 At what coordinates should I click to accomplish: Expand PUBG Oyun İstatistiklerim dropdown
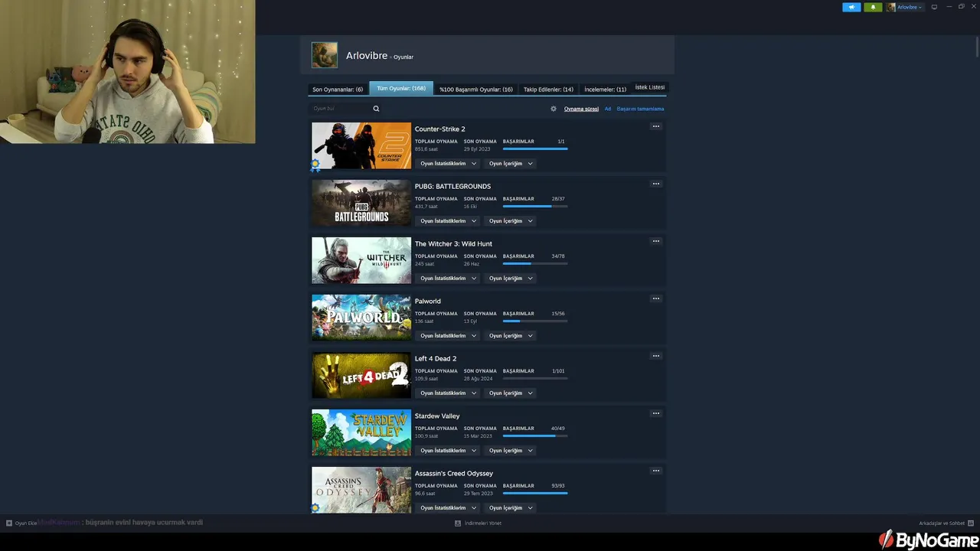pyautogui.click(x=448, y=221)
